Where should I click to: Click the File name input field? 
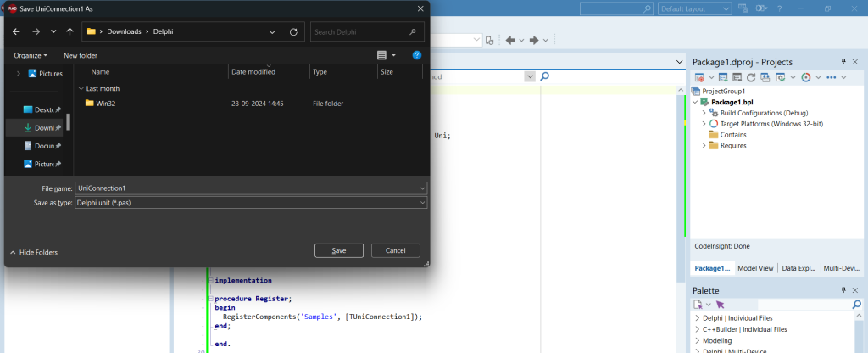(x=251, y=188)
